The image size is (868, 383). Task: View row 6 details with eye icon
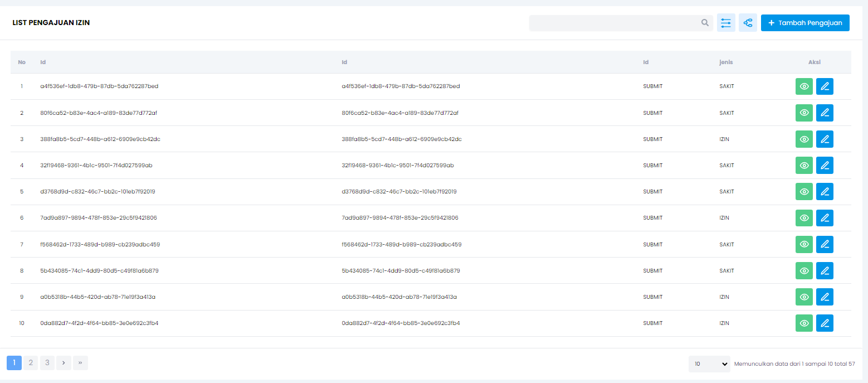point(804,218)
